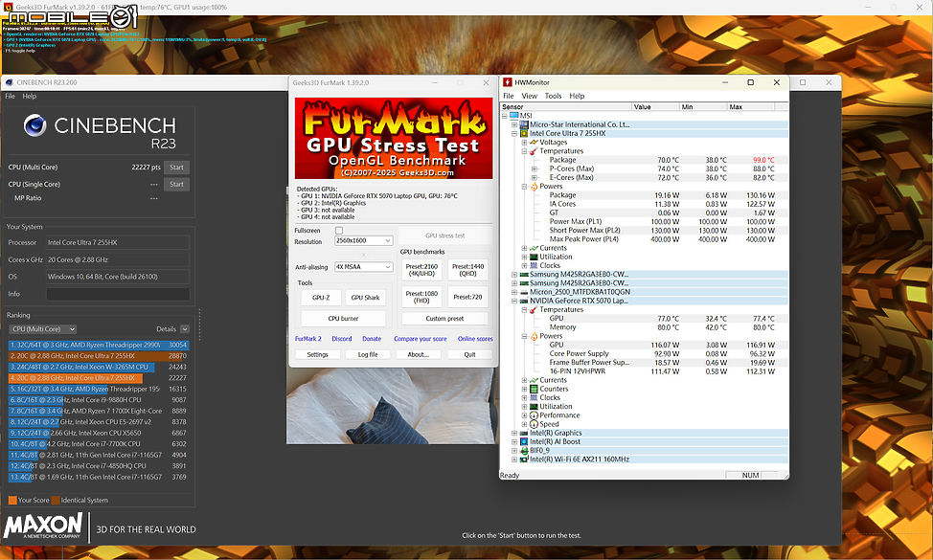
Task: Click the Performance gauge icon under NVIDIA GPU
Action: 534,415
